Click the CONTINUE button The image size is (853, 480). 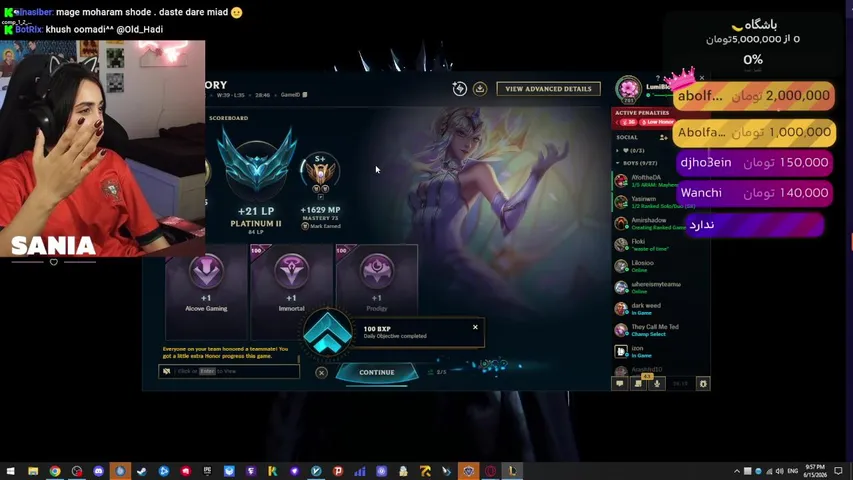(x=376, y=372)
